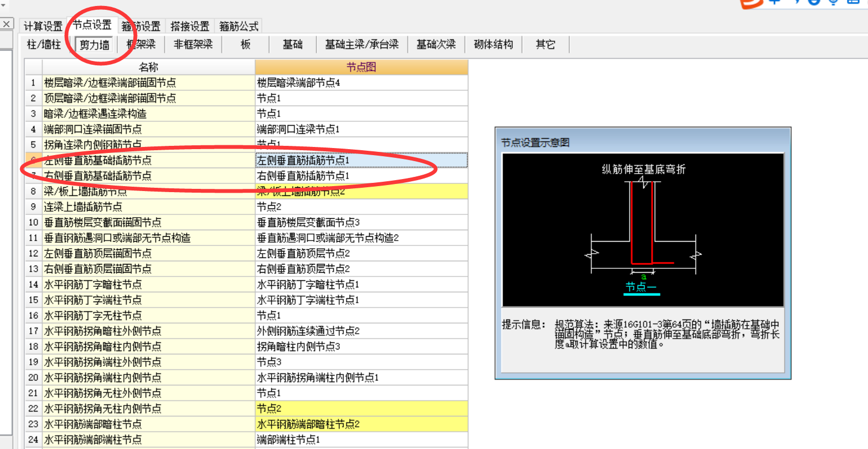Viewport: 868px width, 449px height.
Task: Select row 右侧垂直筋基础插筋节点
Action: pos(148,176)
